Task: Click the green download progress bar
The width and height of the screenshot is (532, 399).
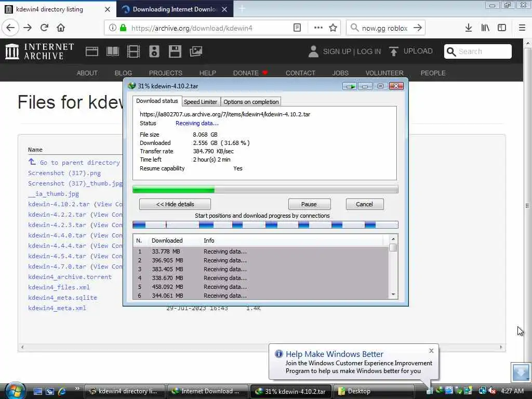Action: [x=265, y=190]
